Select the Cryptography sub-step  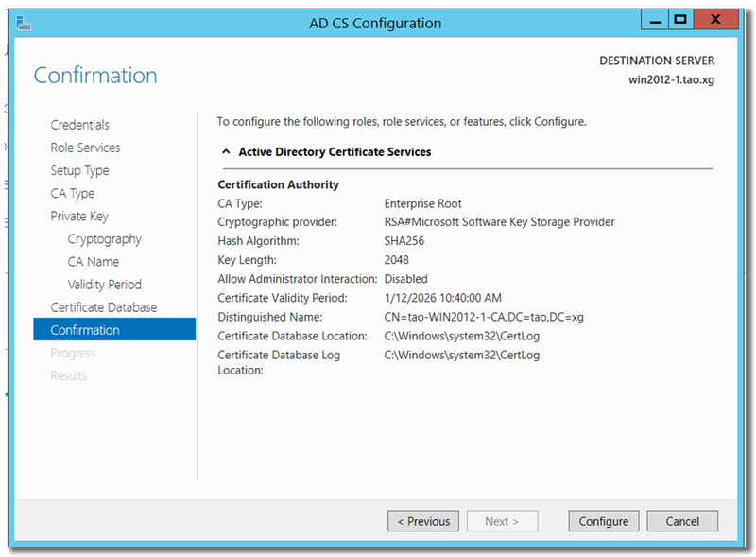click(104, 239)
